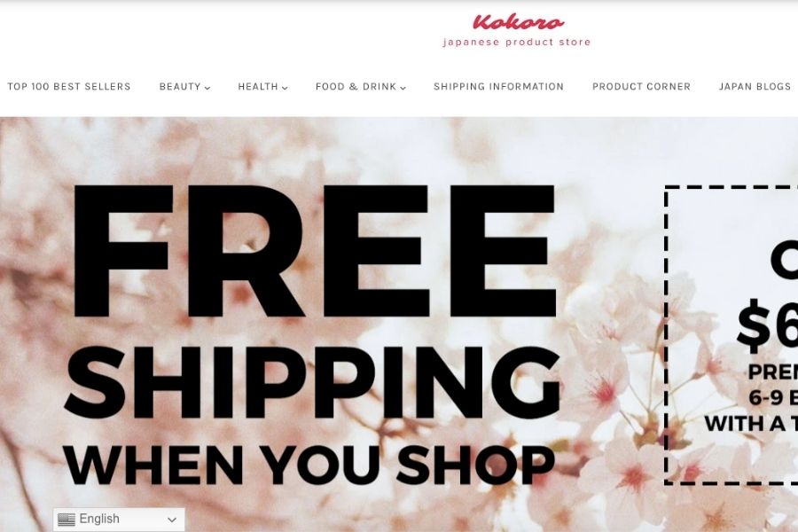Select the Food & Drink menu label

(x=356, y=87)
